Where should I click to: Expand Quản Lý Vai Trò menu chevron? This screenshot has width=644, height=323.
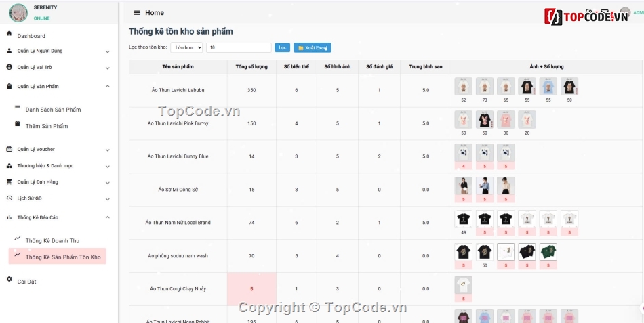point(108,68)
